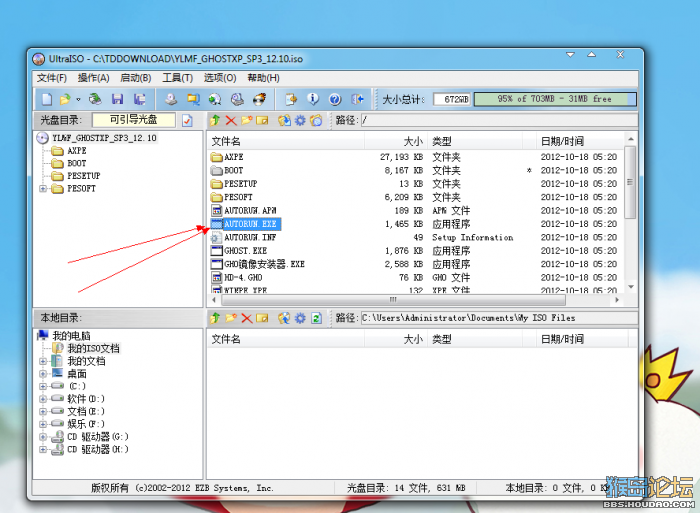Click the 文件名 column header in local list
The height and width of the screenshot is (513, 700).
tap(286, 339)
